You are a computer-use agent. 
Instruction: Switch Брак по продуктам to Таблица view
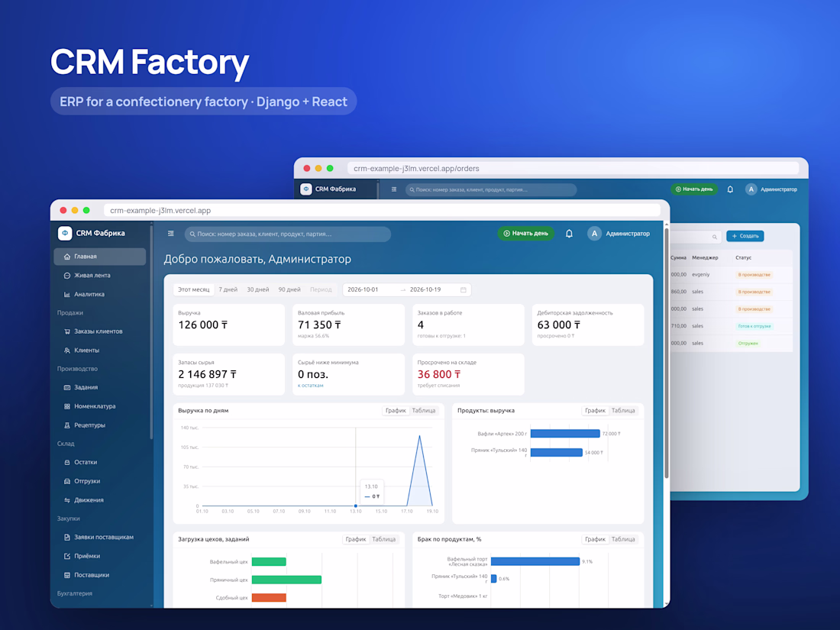(x=623, y=539)
